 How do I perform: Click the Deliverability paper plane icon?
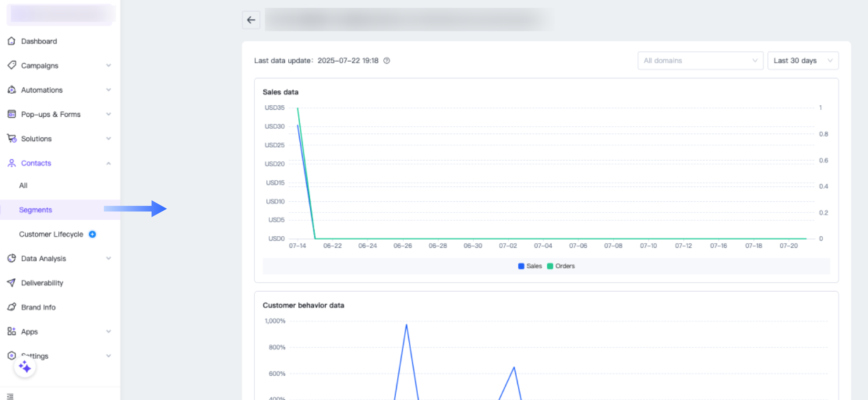[11, 283]
